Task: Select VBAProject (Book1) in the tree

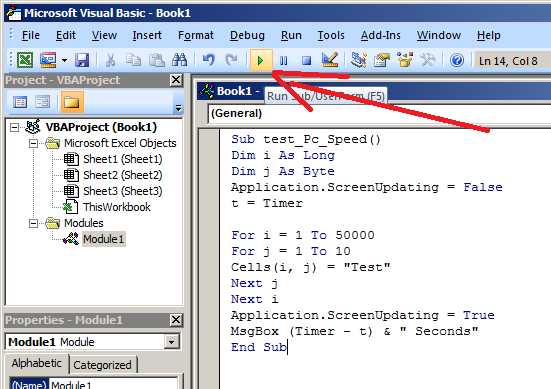Action: click(101, 127)
